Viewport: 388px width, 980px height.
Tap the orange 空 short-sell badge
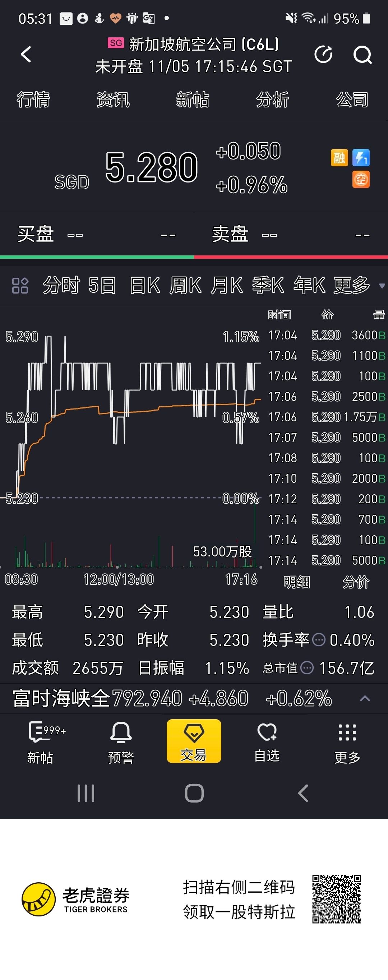(x=361, y=179)
